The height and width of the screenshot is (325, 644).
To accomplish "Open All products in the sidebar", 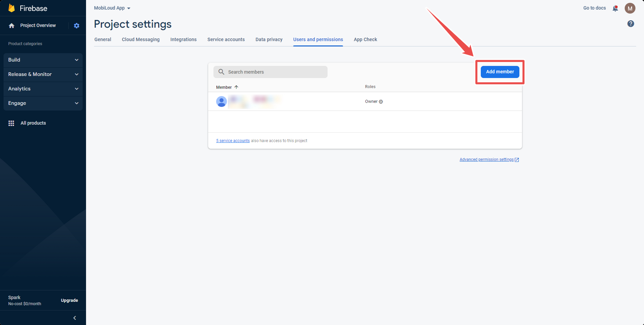I will (x=33, y=123).
